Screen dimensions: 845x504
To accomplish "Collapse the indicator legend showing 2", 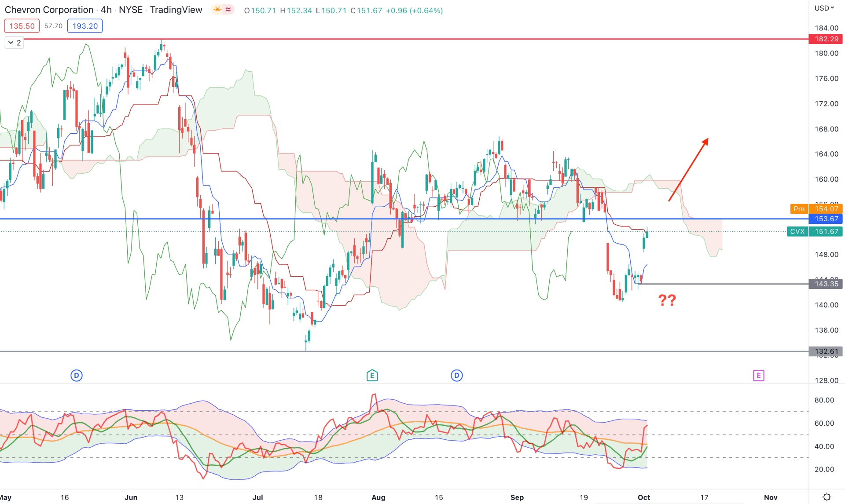I will click(x=14, y=43).
